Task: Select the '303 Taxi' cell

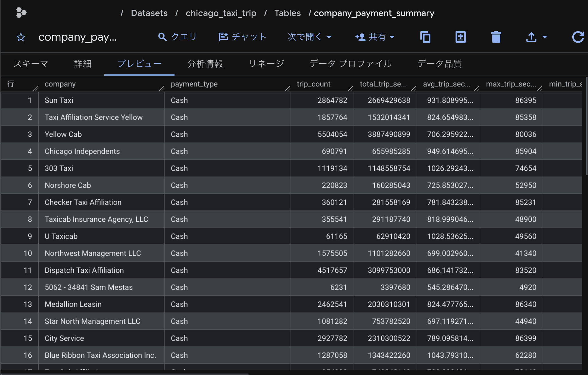Action: click(101, 168)
